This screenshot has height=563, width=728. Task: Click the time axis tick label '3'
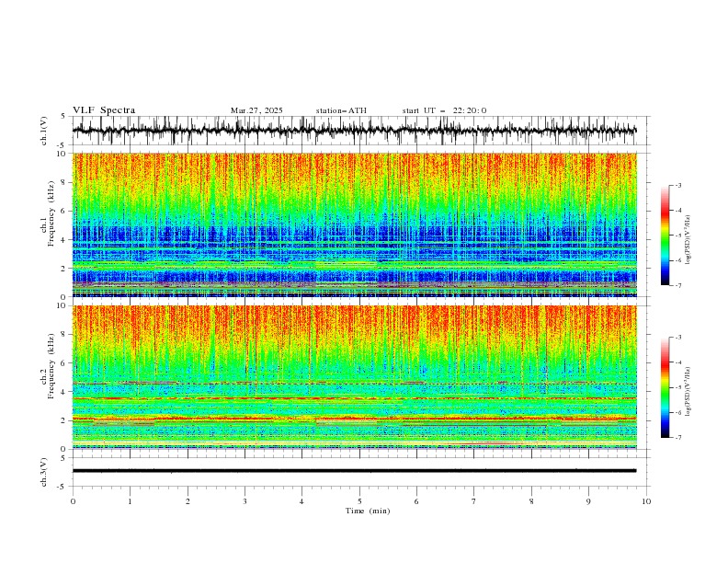click(x=245, y=501)
